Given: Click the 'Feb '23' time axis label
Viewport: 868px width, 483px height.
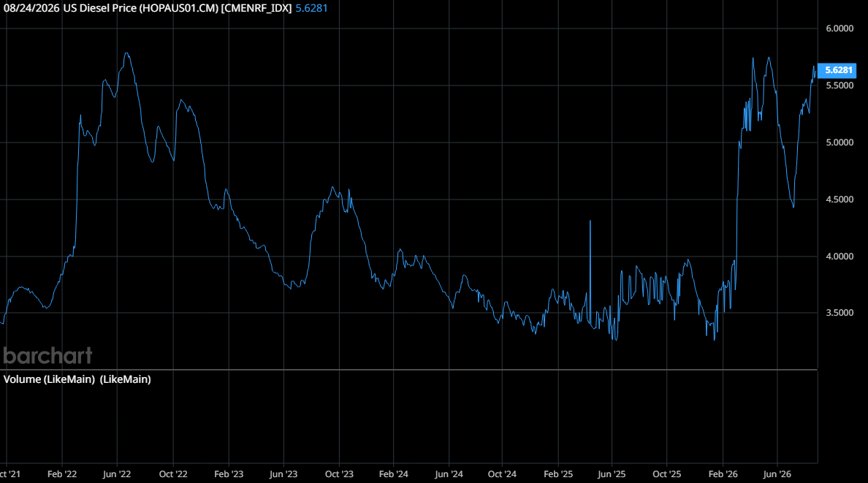Looking at the screenshot, I should point(229,474).
